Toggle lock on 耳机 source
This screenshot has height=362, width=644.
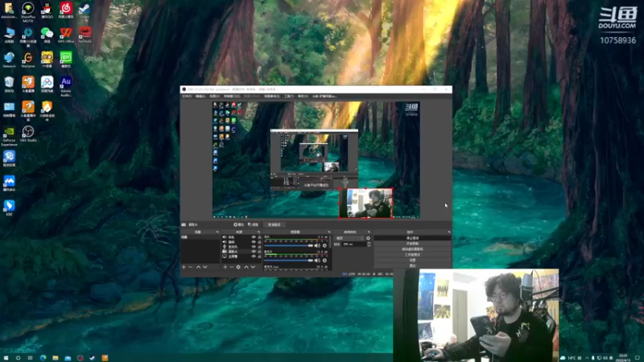click(x=259, y=237)
